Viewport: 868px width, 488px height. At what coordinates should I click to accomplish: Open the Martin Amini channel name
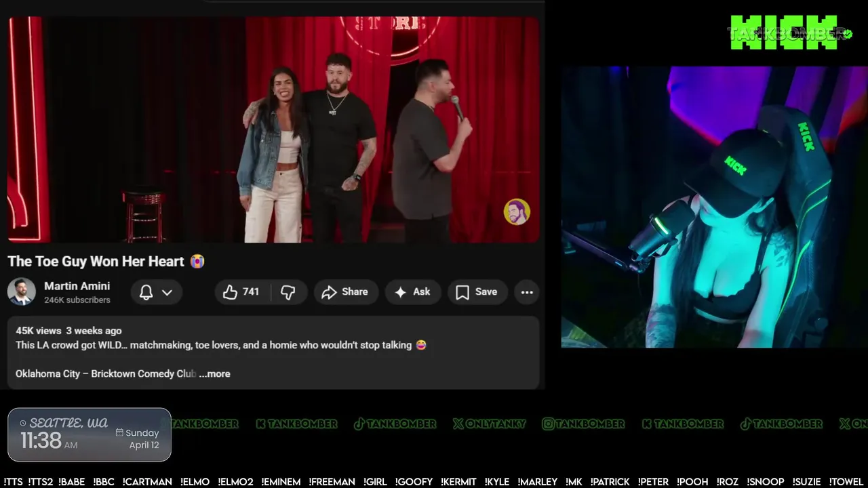[x=77, y=286]
